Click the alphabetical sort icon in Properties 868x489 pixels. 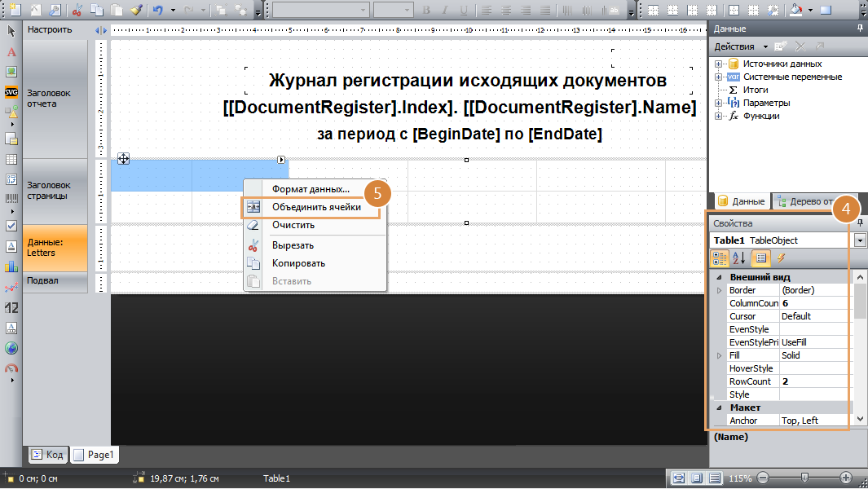[739, 258]
